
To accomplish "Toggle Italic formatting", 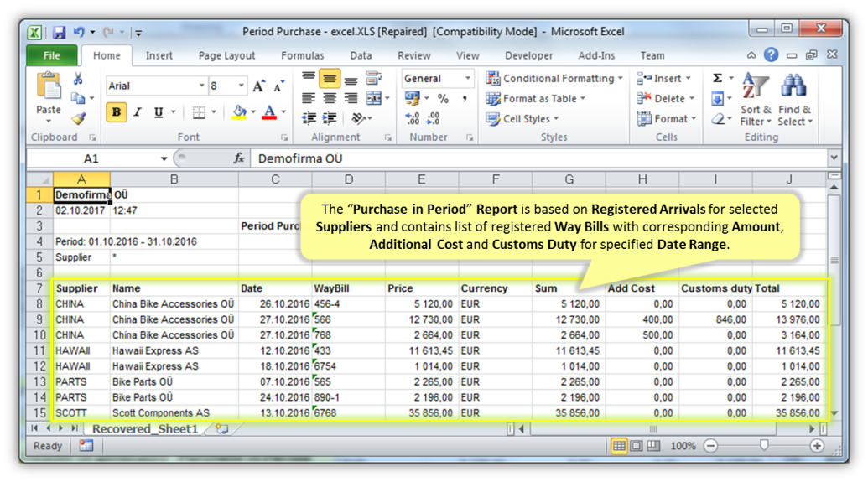I will tap(138, 112).
